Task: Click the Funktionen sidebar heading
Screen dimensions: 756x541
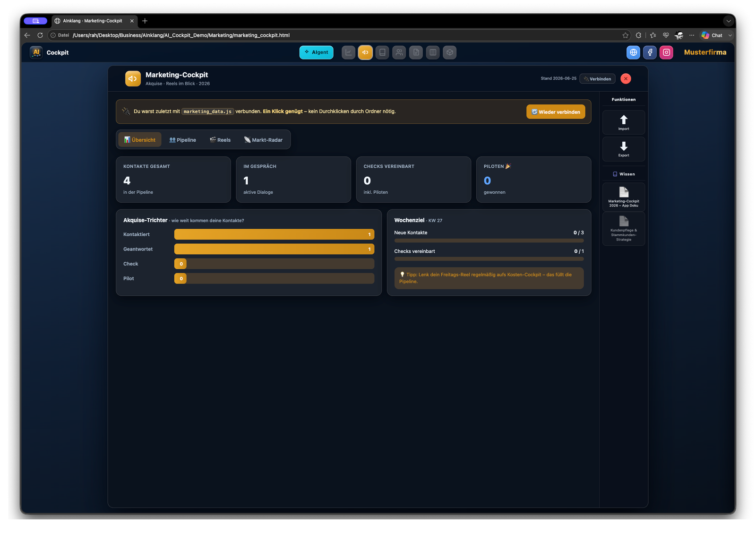Action: coord(624,100)
